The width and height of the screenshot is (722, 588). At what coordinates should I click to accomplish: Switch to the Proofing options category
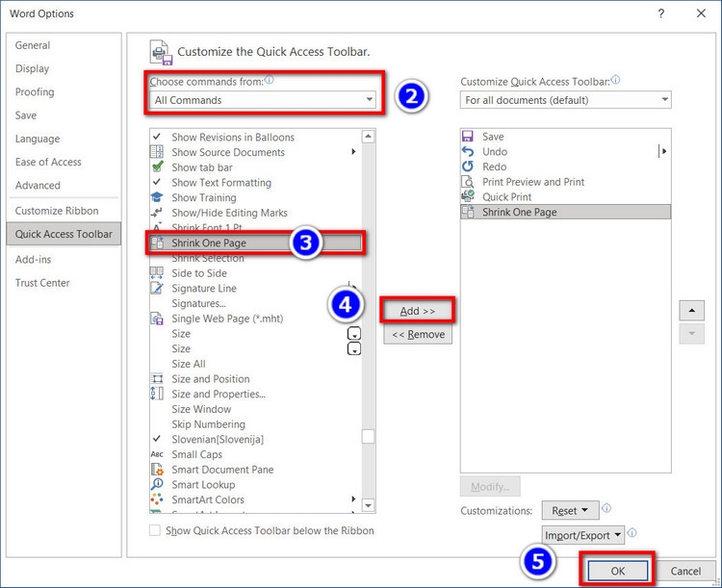tap(35, 92)
